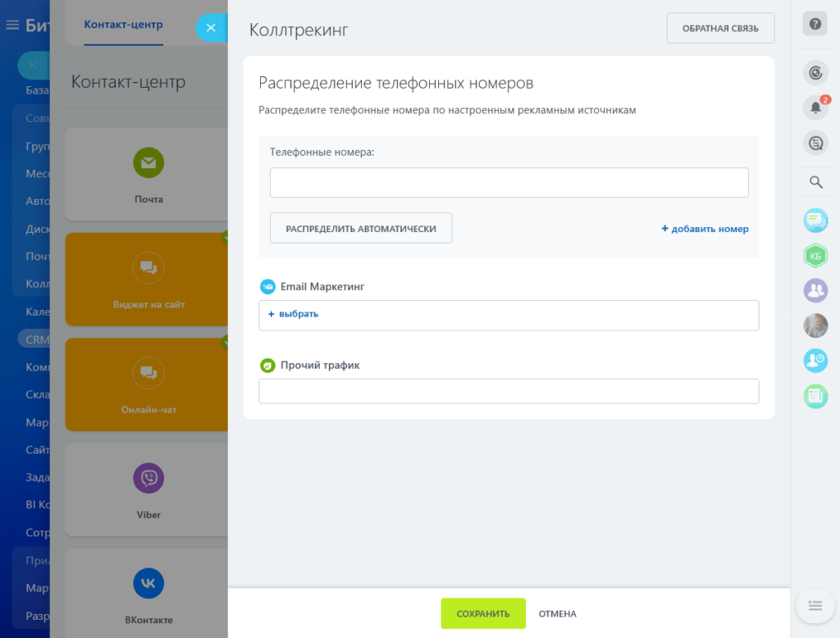Click the добавить номер link
This screenshot has height=638, width=840.
705,229
